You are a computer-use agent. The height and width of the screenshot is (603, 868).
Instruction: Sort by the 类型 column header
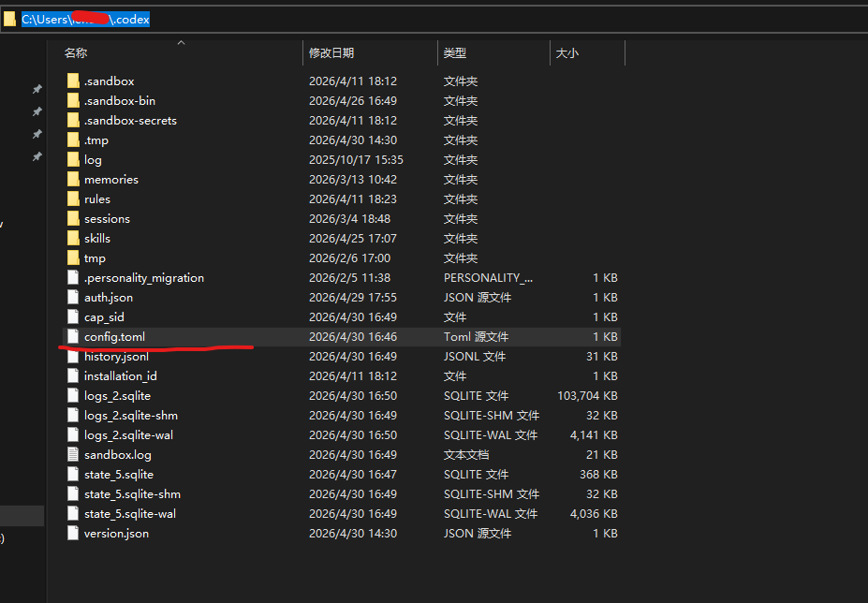point(455,53)
